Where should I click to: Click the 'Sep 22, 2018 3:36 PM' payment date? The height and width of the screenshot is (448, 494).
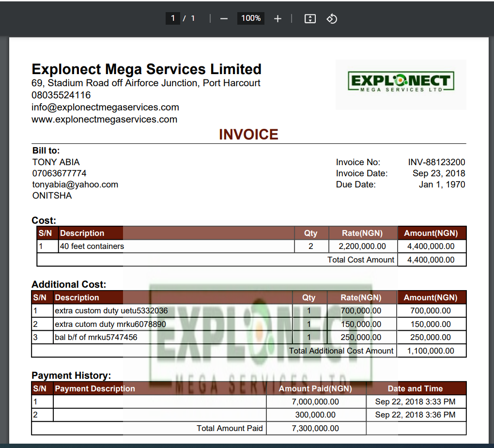pos(415,415)
